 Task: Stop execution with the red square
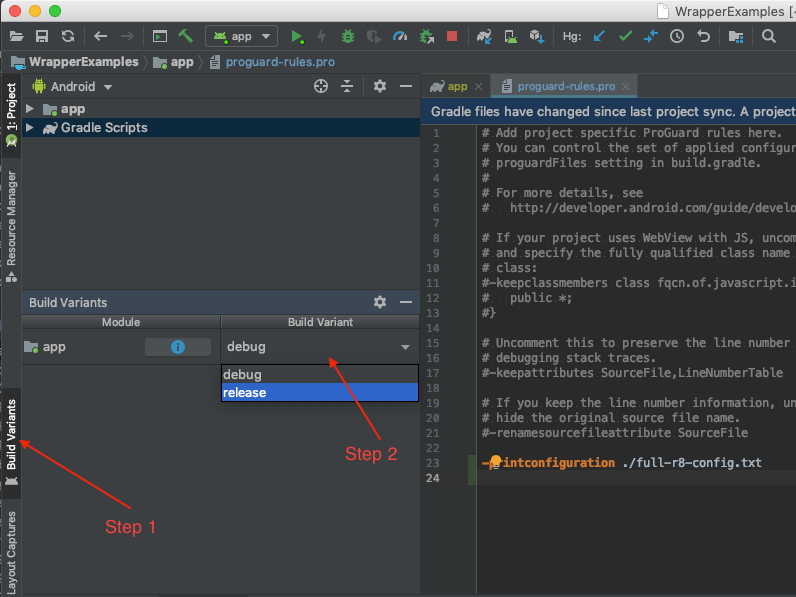pos(452,36)
